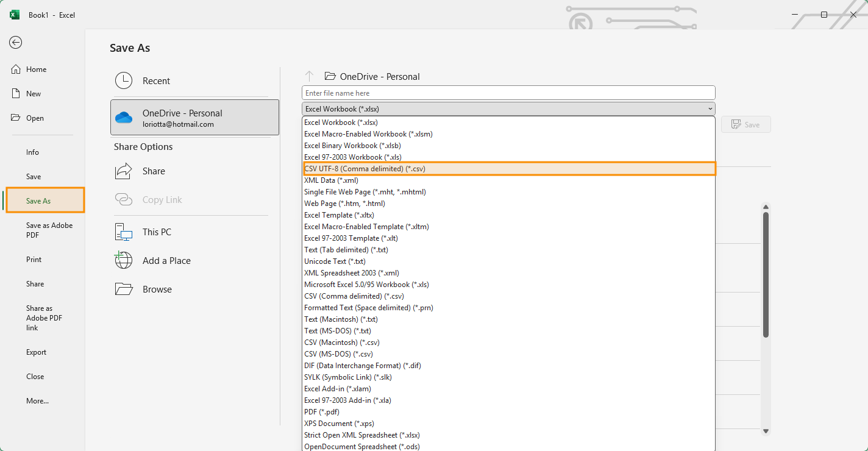Open the Export page
868x451 pixels.
click(36, 352)
